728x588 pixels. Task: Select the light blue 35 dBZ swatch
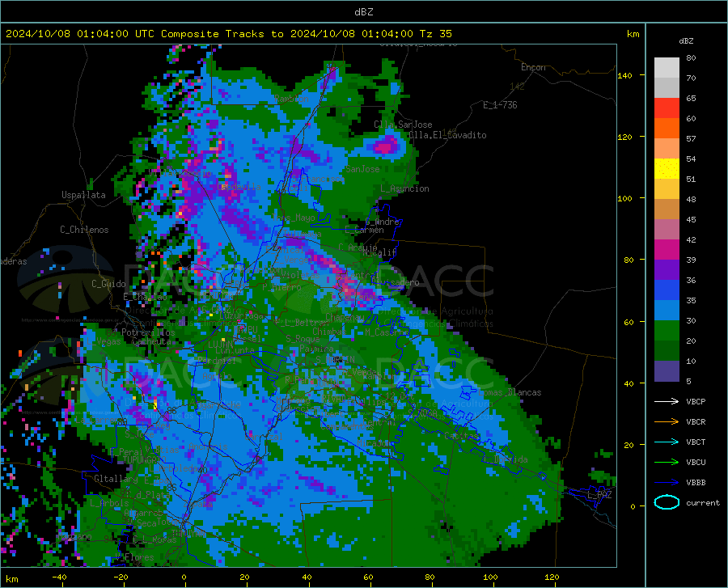point(667,311)
